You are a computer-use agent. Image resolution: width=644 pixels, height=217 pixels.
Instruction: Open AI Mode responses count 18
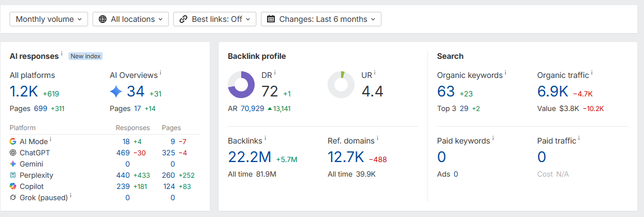click(x=126, y=141)
